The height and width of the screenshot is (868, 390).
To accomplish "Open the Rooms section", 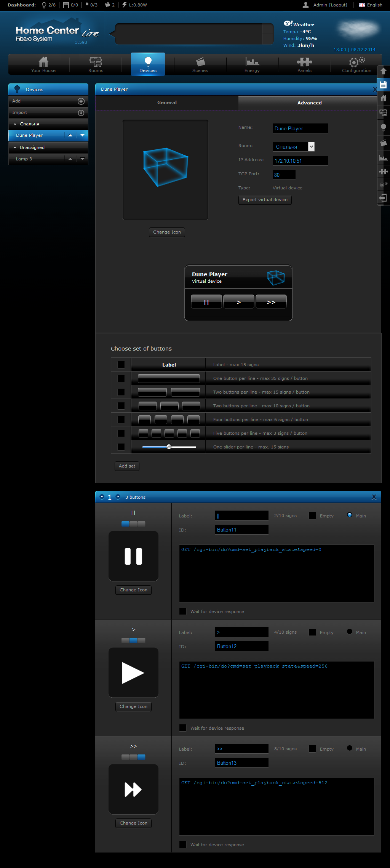I will tap(96, 64).
